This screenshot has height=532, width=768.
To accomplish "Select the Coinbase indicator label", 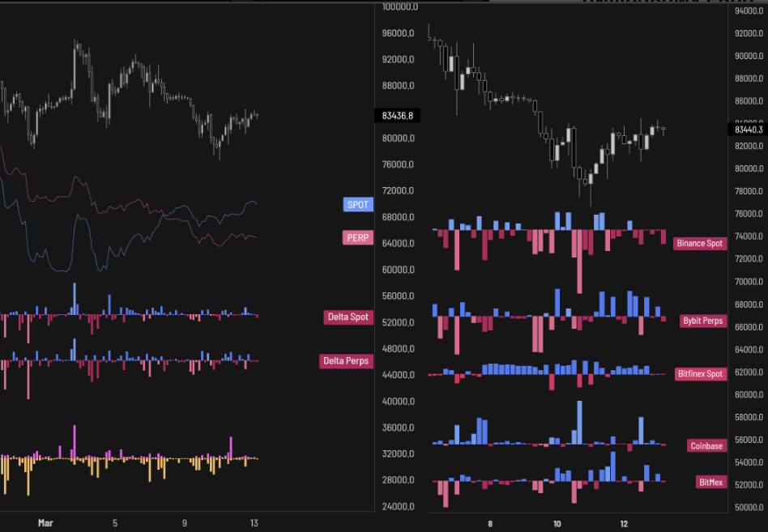I will pos(706,445).
